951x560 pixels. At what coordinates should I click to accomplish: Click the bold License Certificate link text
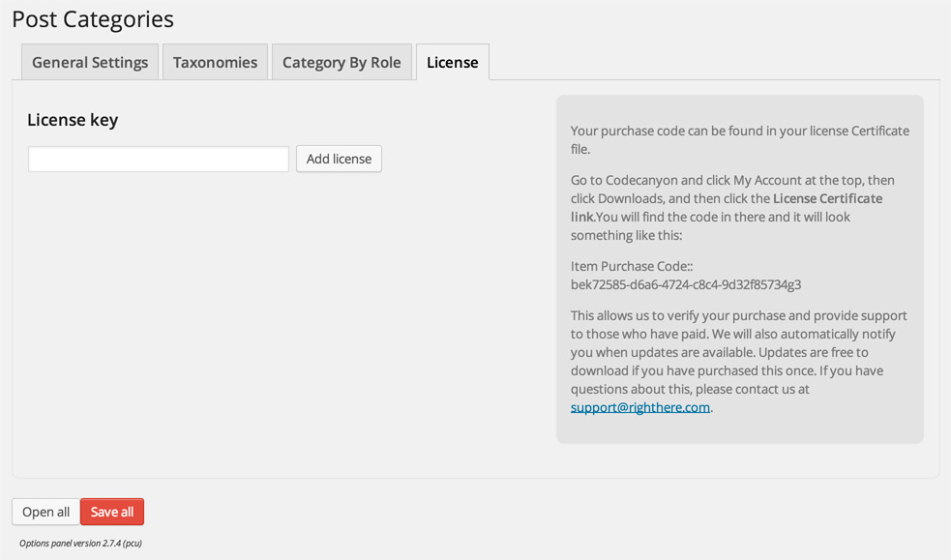click(727, 207)
